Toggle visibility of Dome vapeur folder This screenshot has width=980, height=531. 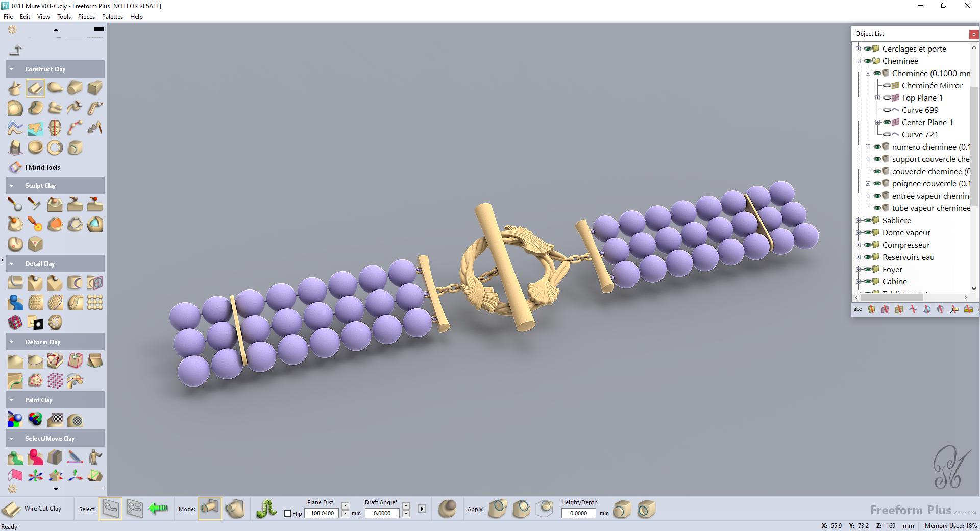867,233
